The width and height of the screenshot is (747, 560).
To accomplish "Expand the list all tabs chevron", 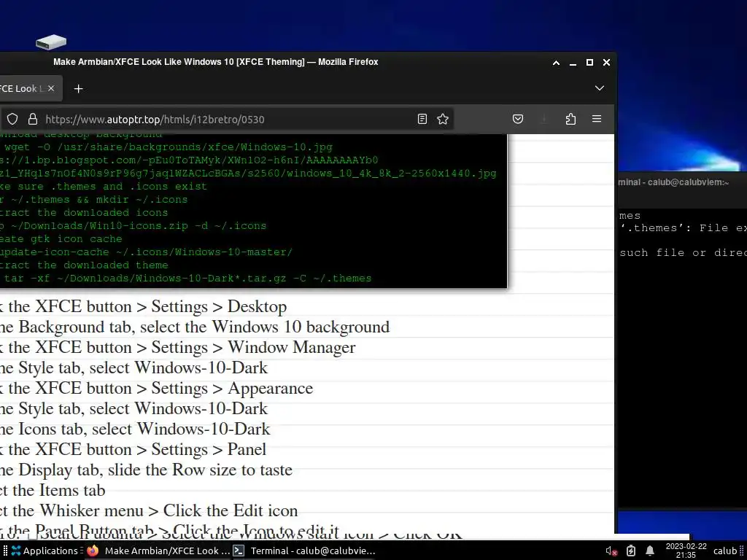I will tap(600, 88).
